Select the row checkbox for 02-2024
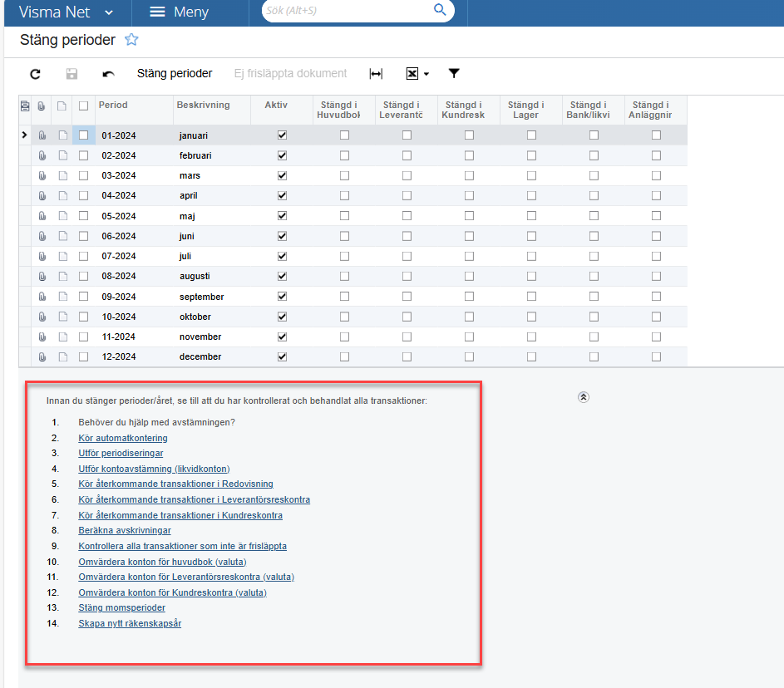 [x=83, y=155]
